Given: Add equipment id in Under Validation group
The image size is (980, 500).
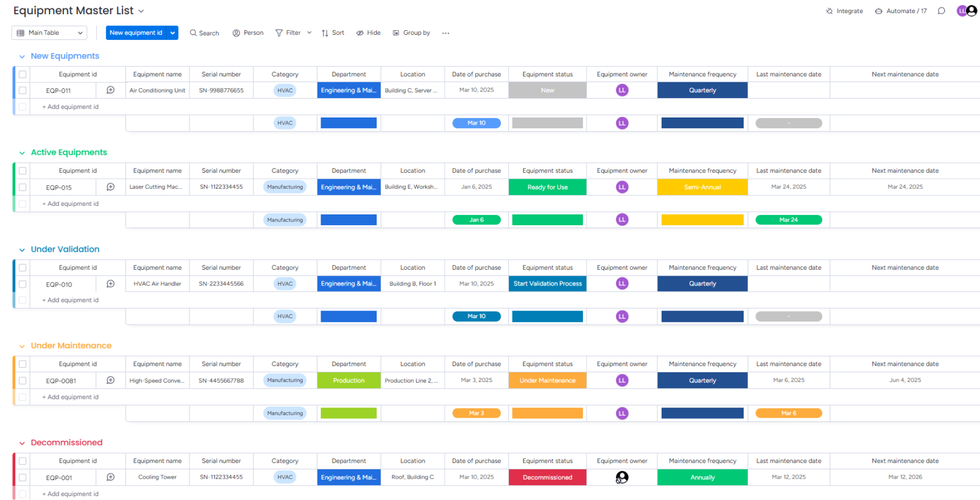Looking at the screenshot, I should point(70,300).
